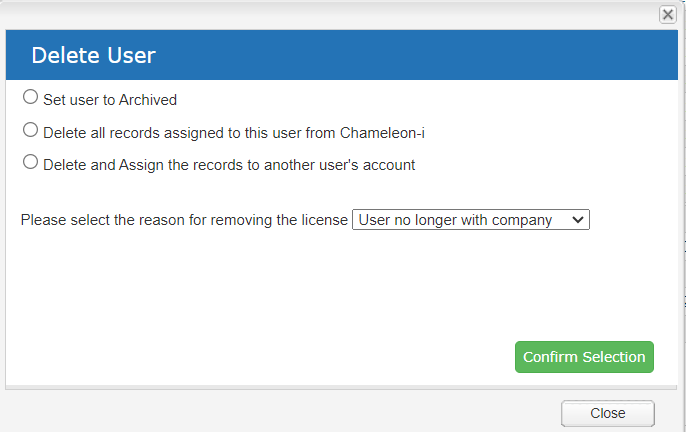Pick the Delete and Assign records radio button
Image resolution: width=686 pixels, height=432 pixels.
coord(30,162)
